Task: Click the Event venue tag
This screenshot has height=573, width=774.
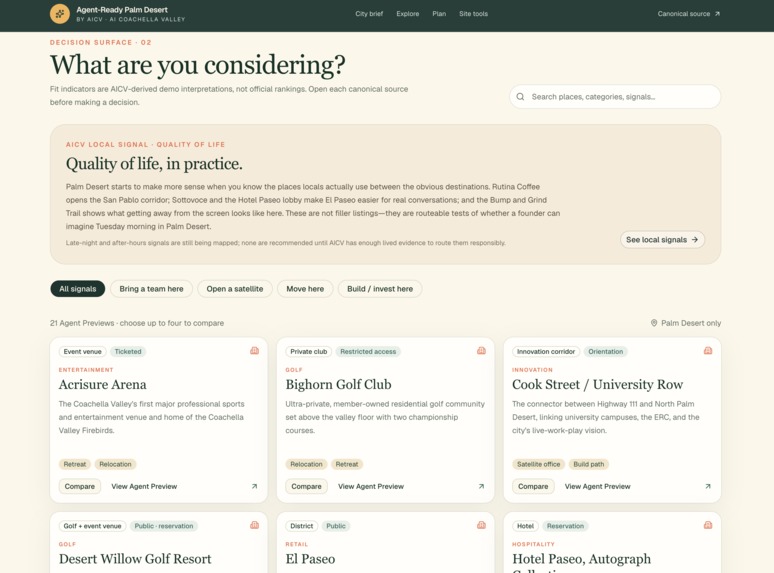Action: (x=82, y=351)
